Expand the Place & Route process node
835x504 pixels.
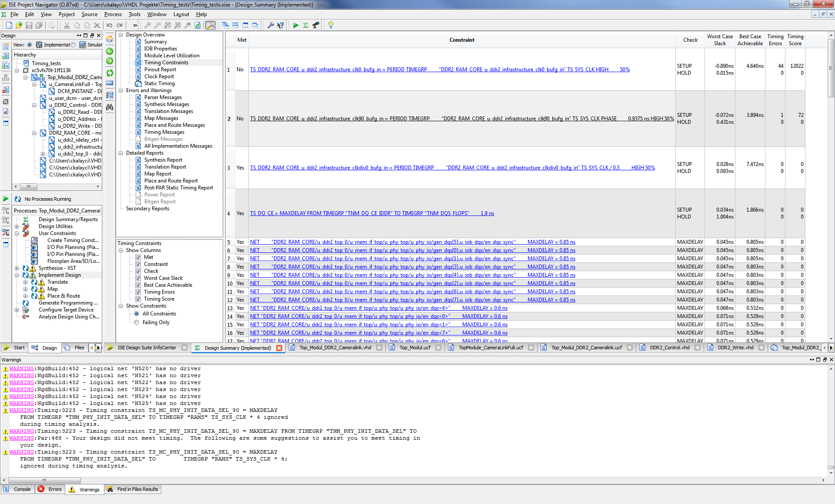26,296
